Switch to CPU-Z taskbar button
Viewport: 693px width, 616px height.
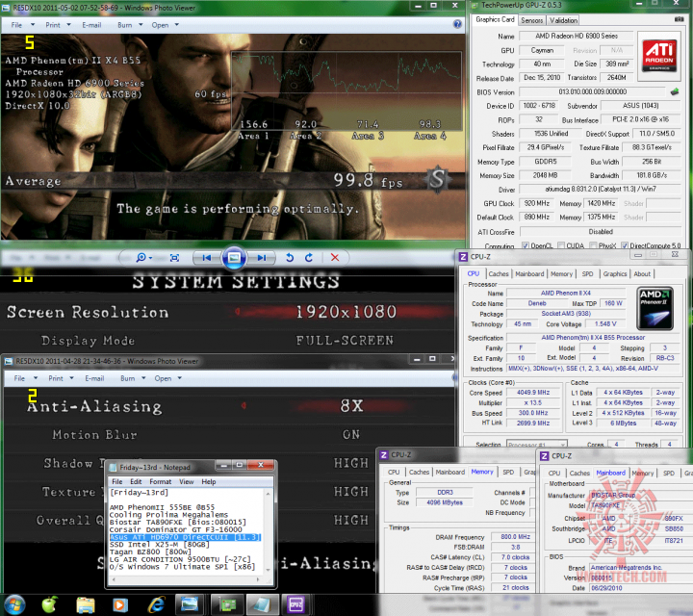pyautogui.click(x=296, y=604)
